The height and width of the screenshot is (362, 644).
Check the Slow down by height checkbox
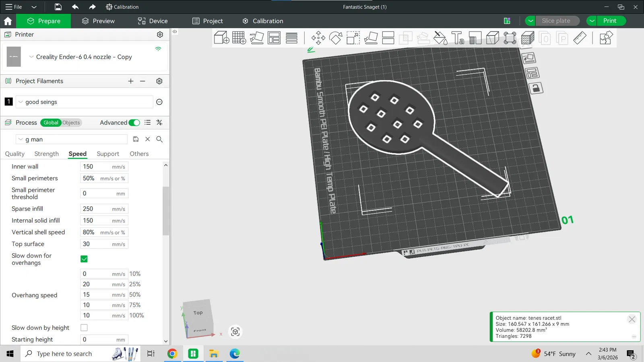(x=84, y=328)
